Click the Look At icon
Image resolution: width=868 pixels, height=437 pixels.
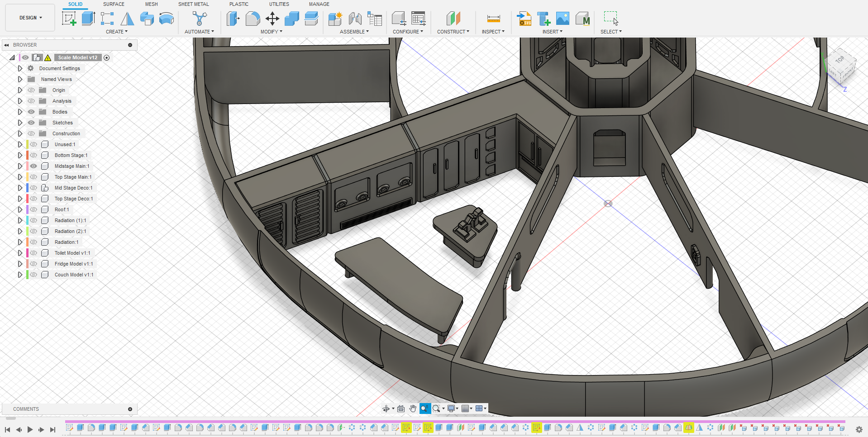(401, 408)
